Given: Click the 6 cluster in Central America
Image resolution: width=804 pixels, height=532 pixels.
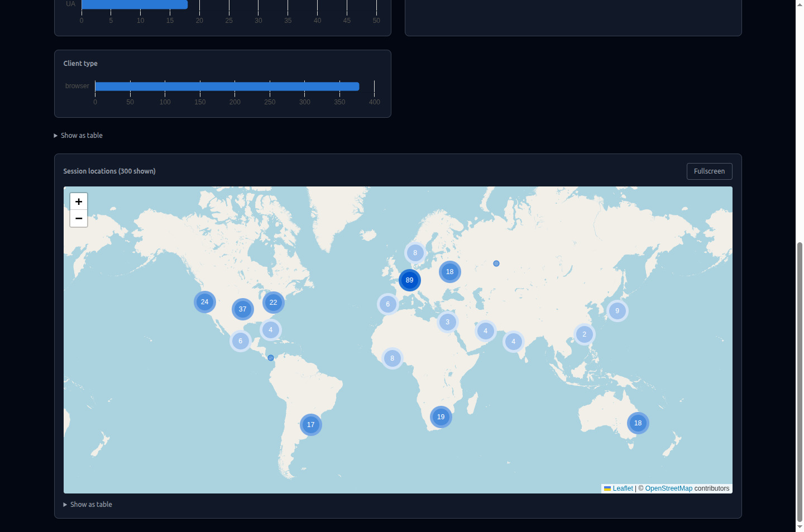Looking at the screenshot, I should click(x=241, y=341).
